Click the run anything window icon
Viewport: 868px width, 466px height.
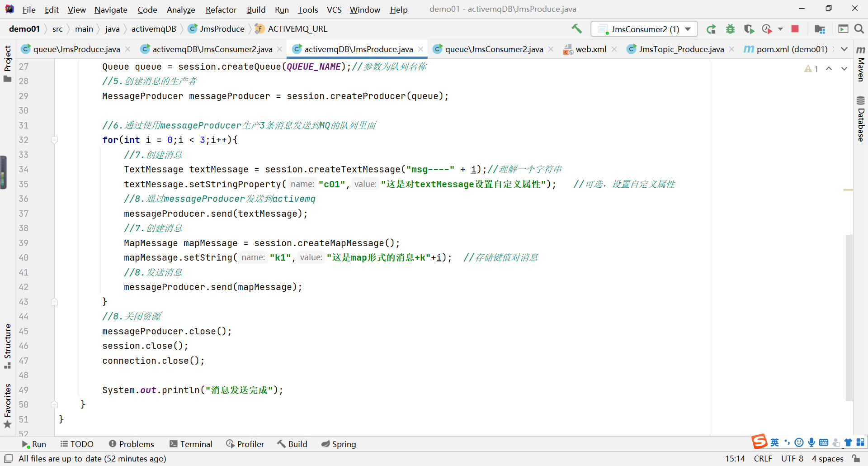pyautogui.click(x=843, y=29)
